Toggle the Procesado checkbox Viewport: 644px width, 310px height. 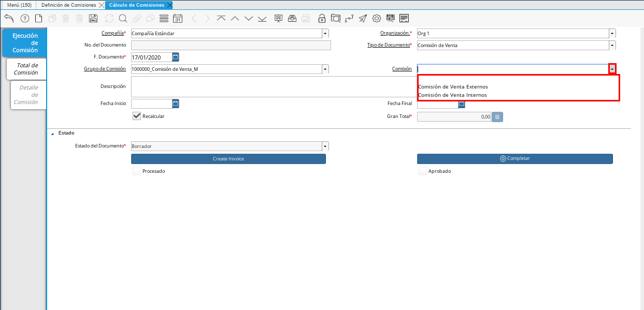pyautogui.click(x=137, y=171)
